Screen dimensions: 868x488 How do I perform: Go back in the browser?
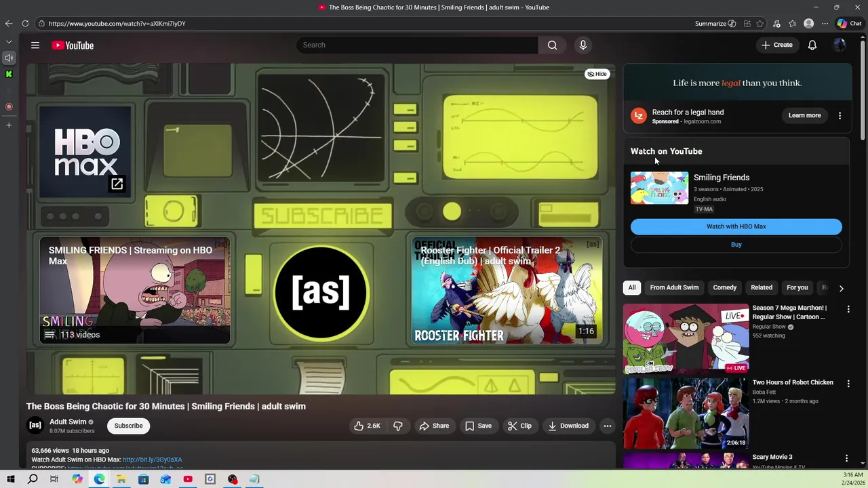[9, 24]
